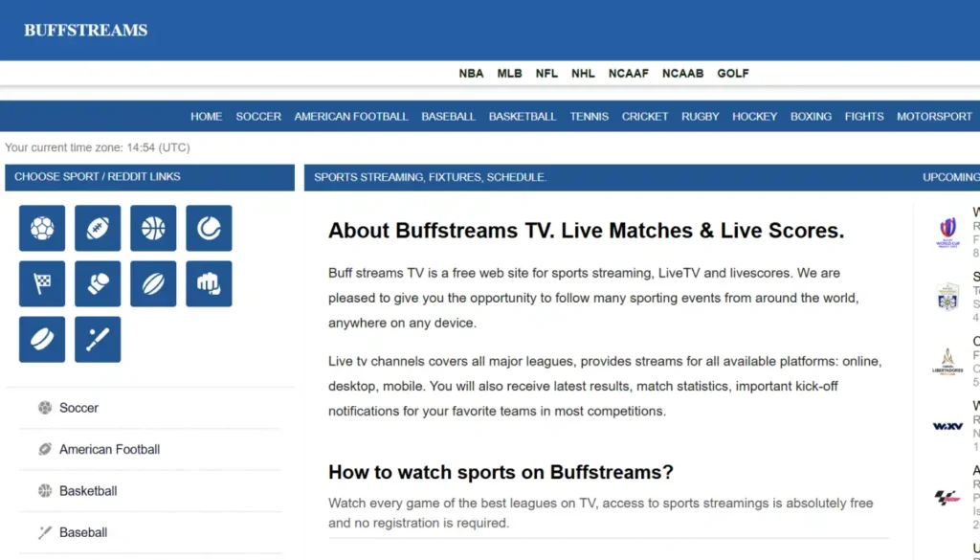The height and width of the screenshot is (560, 980).
Task: Open the MLB league link
Action: click(509, 73)
